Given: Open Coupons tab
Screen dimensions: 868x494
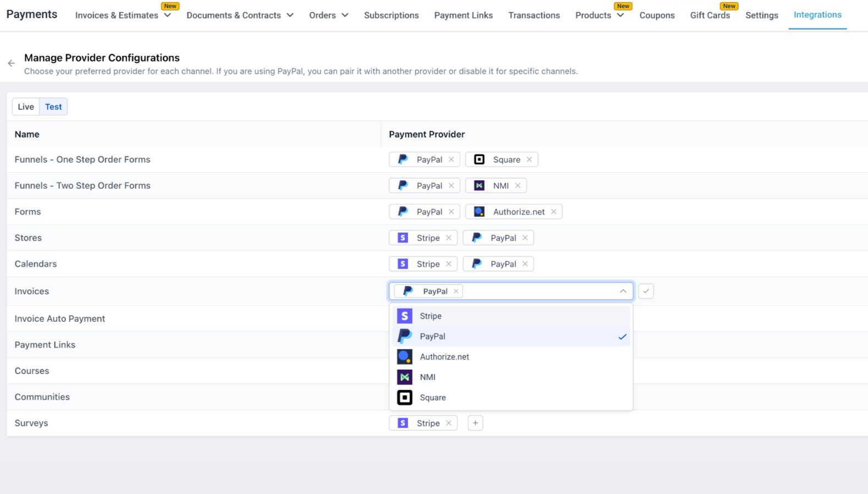Looking at the screenshot, I should tap(657, 15).
